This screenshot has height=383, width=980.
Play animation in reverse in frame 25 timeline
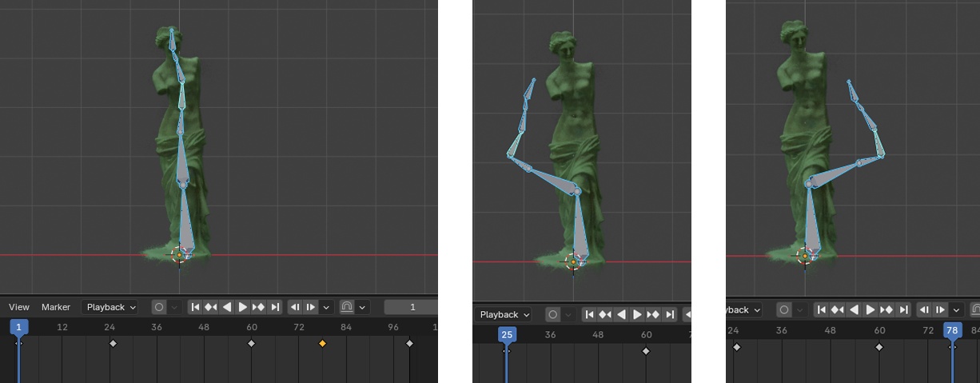point(621,314)
